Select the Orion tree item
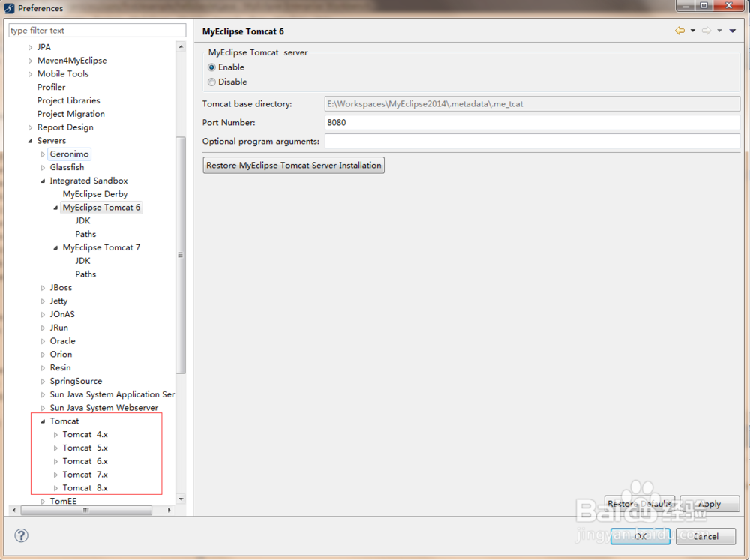The height and width of the screenshot is (560, 750). (61, 355)
